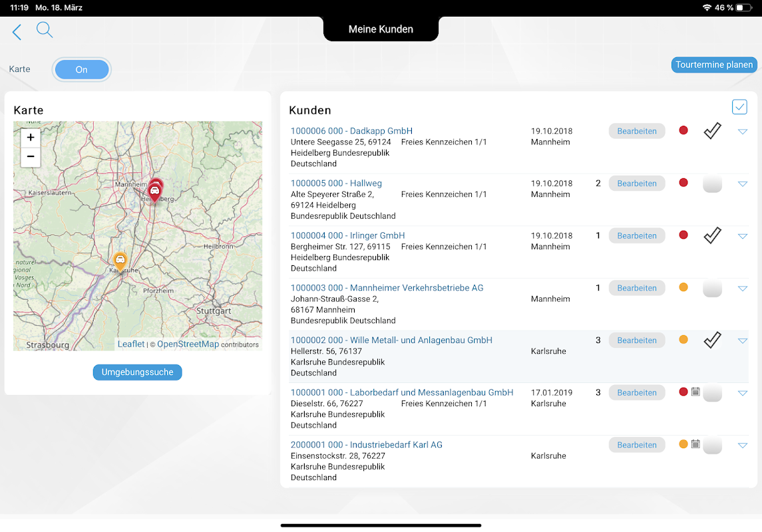This screenshot has height=532, width=762.
Task: Open the calendar icon for Laborbedarf und Messanlagenbau
Action: point(695,391)
